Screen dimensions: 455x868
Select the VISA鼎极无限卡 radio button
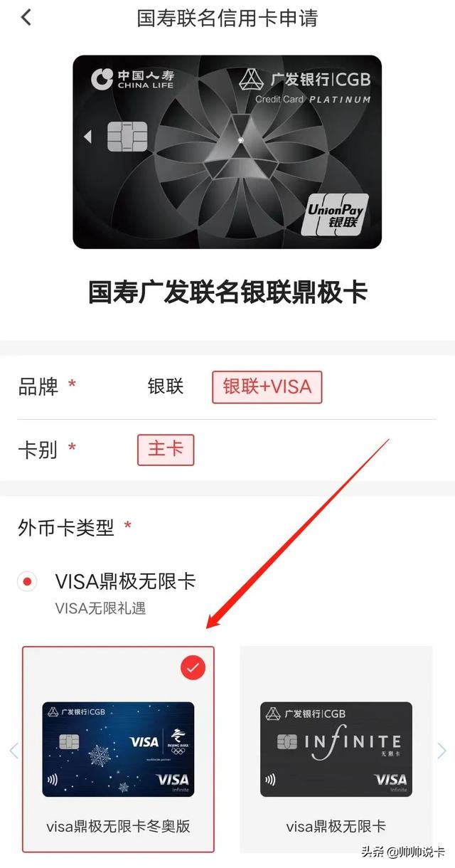28,581
